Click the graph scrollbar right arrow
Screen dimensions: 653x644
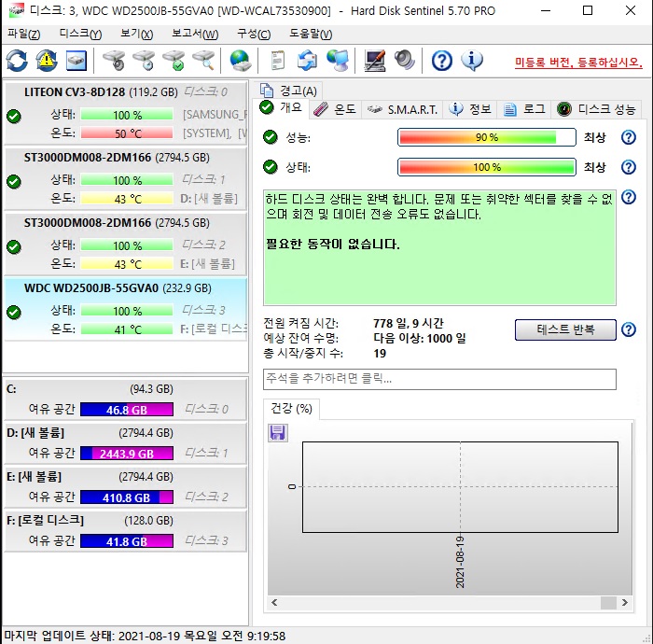point(624,602)
